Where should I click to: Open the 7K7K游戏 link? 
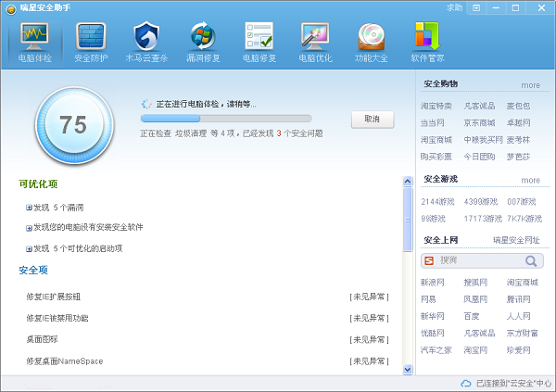click(524, 219)
